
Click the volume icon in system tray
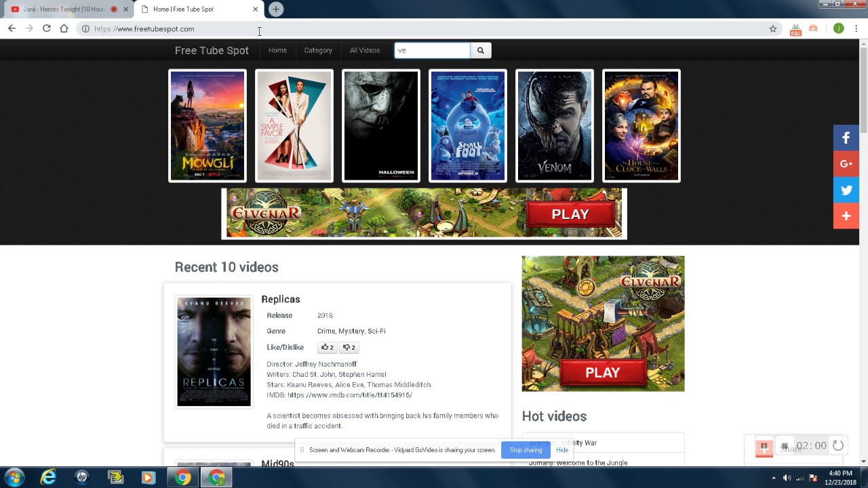click(x=787, y=478)
